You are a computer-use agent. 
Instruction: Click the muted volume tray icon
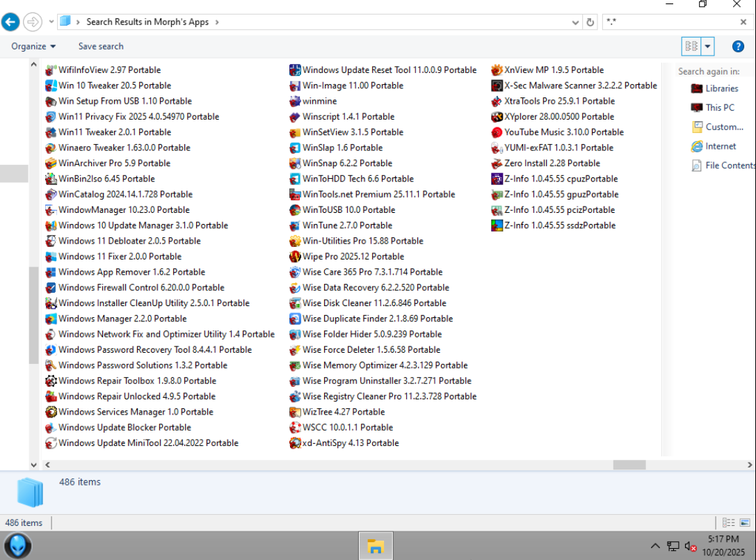pos(691,546)
